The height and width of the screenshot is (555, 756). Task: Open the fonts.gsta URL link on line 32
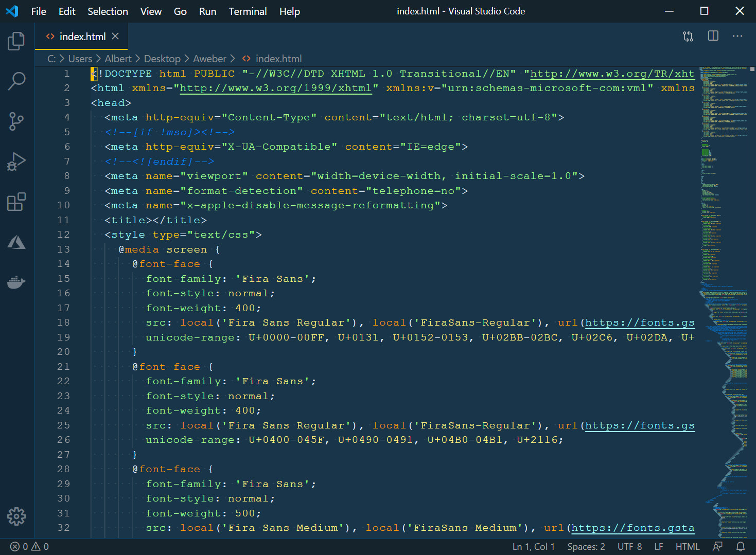pyautogui.click(x=633, y=528)
